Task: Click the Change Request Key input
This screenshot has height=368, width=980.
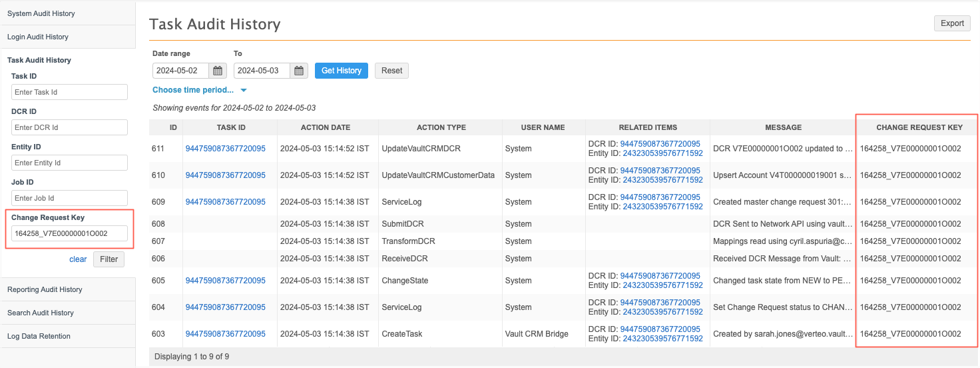Action: click(69, 233)
